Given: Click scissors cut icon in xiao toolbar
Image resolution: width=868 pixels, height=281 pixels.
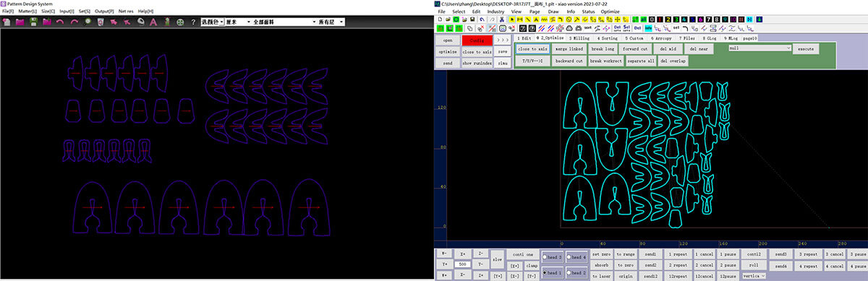Looking at the screenshot, I should 501,20.
